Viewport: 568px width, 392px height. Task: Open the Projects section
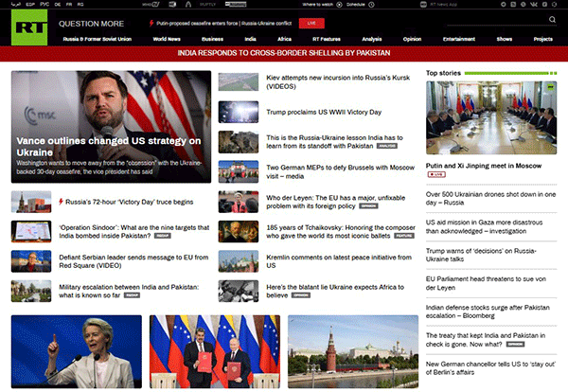click(x=543, y=39)
